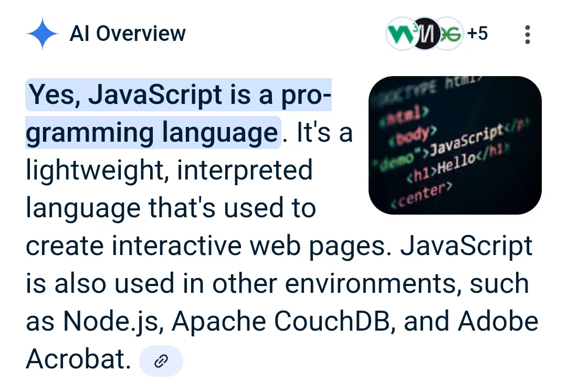Show the +5 additional sources

coord(477,33)
